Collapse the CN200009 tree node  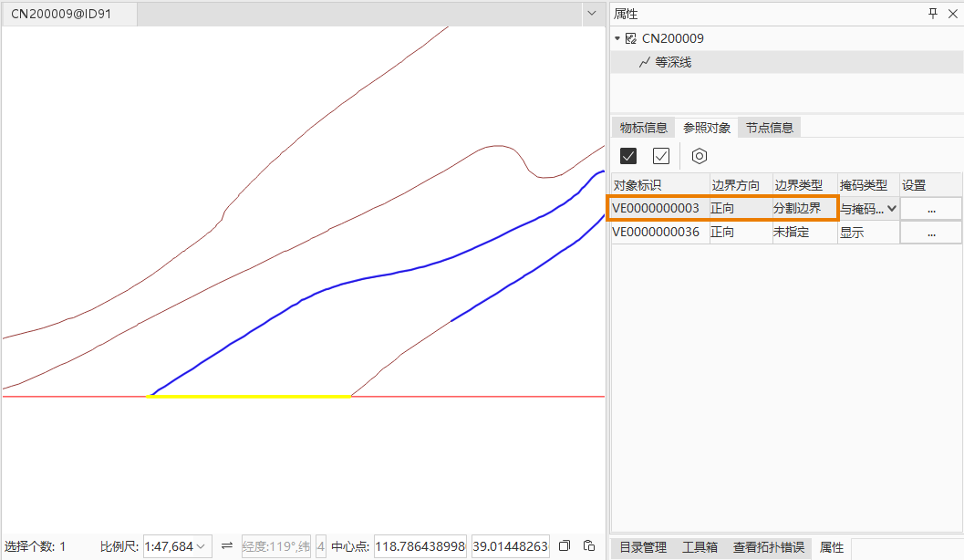pyautogui.click(x=617, y=38)
